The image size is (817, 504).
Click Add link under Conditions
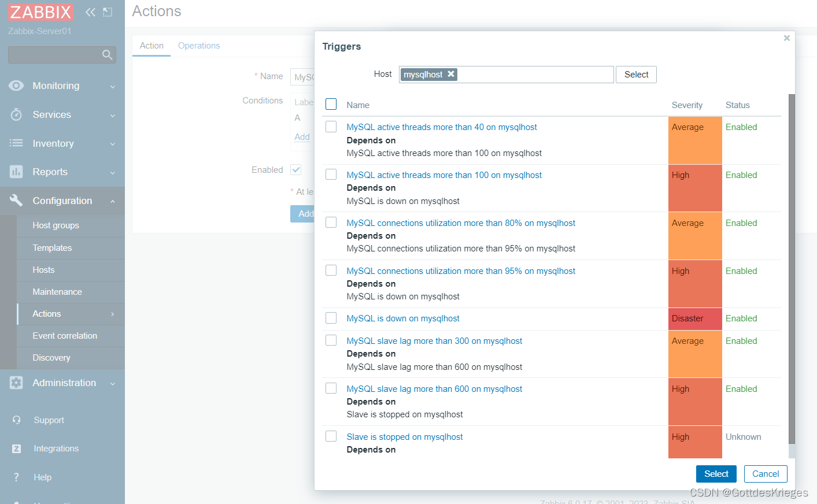[x=302, y=137]
